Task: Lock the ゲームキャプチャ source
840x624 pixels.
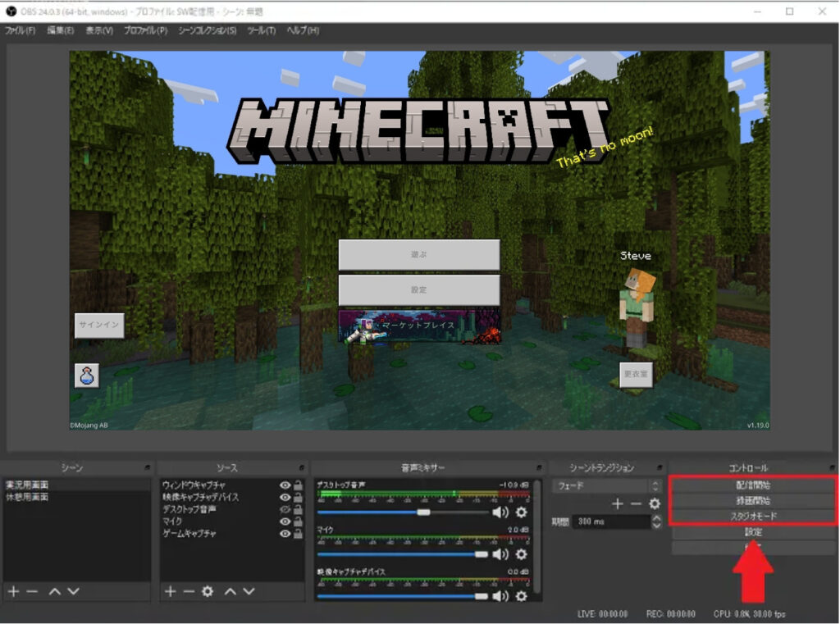Action: (298, 534)
